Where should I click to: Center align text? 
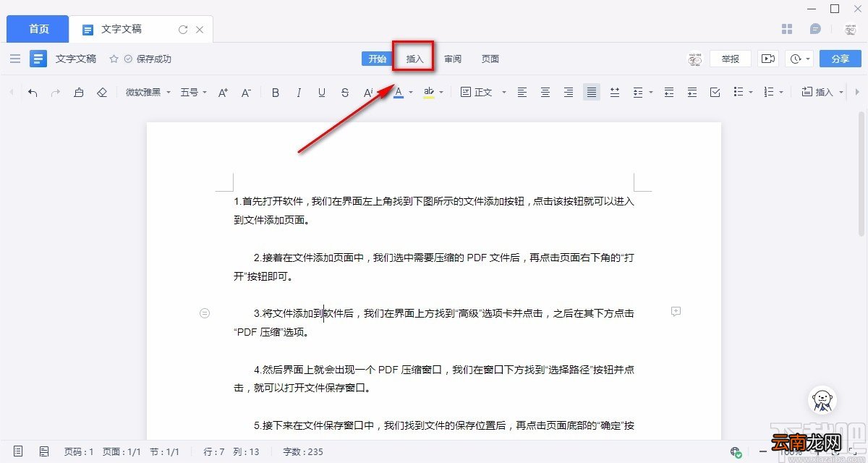545,92
